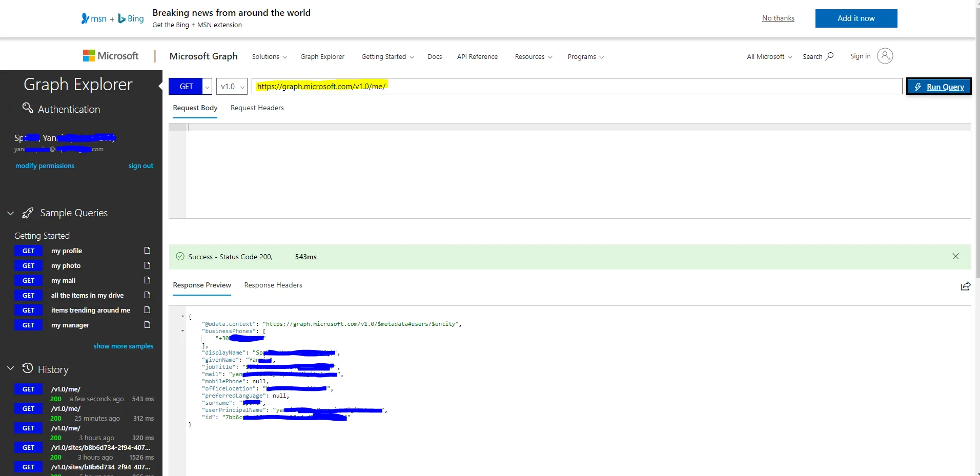Collapse the root JSON object arrow

pos(182,317)
